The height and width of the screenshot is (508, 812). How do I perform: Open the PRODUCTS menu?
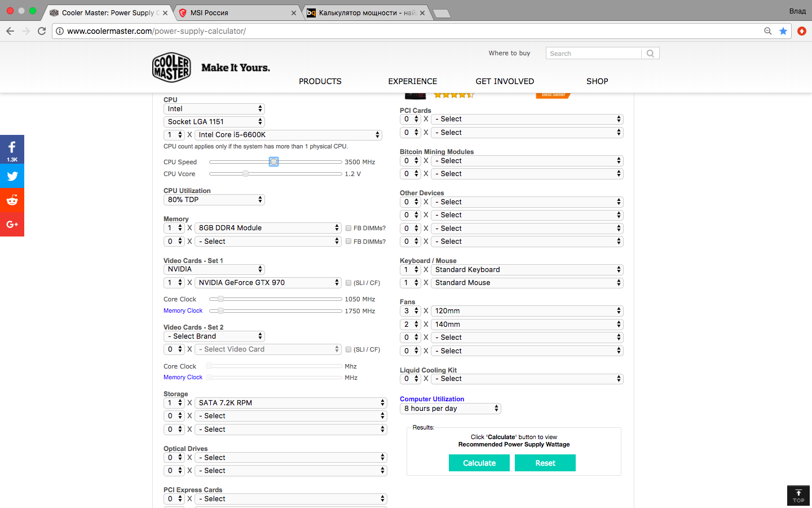pyautogui.click(x=320, y=81)
